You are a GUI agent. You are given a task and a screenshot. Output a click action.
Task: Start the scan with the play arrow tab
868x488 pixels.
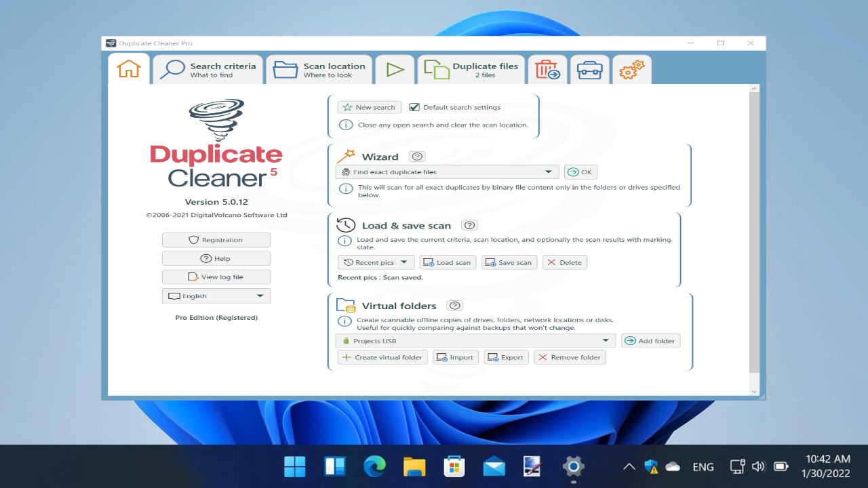click(395, 69)
